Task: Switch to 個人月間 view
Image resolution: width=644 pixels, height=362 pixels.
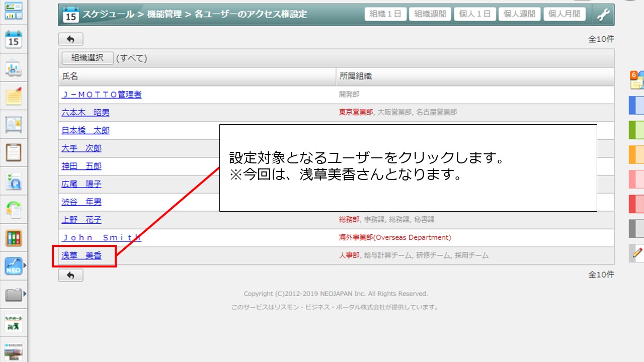Action: point(565,14)
